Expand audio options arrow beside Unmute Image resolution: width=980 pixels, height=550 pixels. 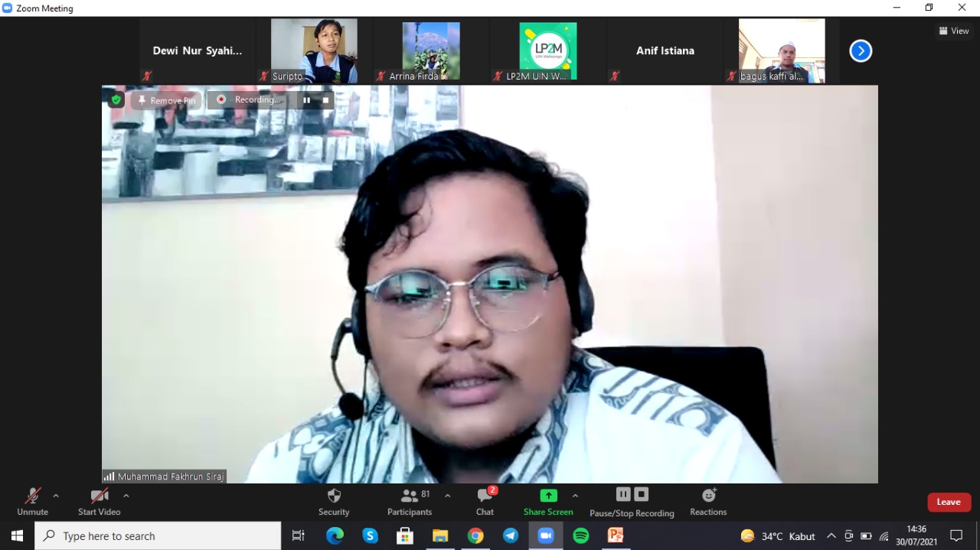click(56, 496)
